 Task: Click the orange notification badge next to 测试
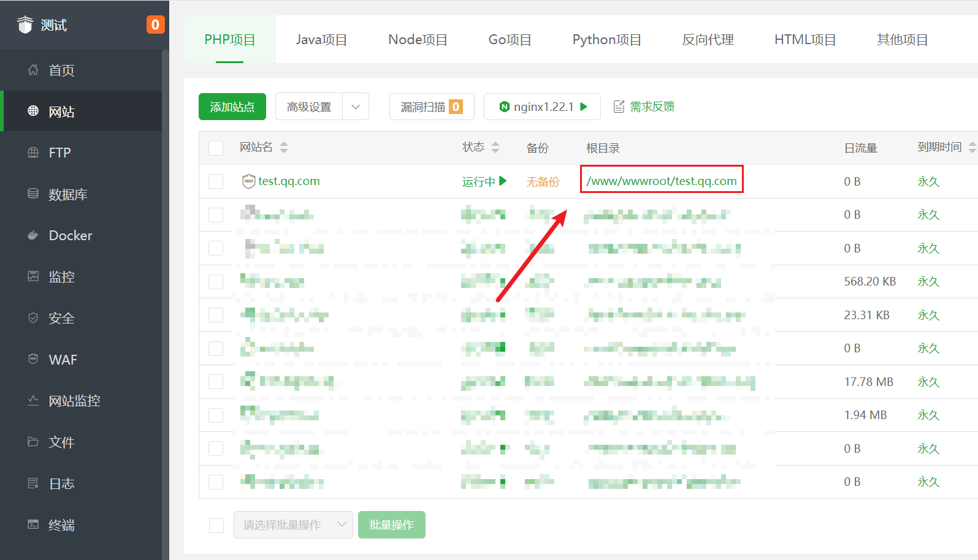155,25
